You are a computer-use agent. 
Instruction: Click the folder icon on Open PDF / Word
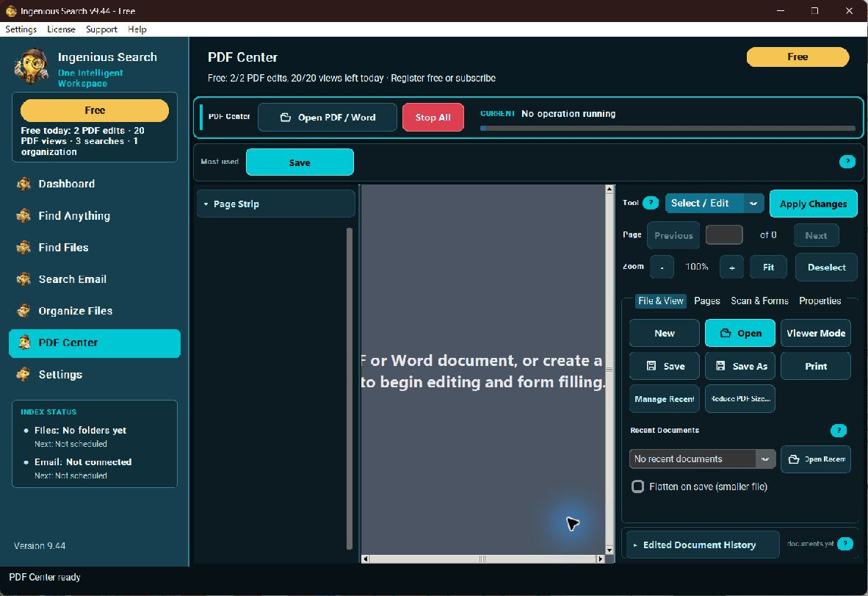[x=286, y=118]
